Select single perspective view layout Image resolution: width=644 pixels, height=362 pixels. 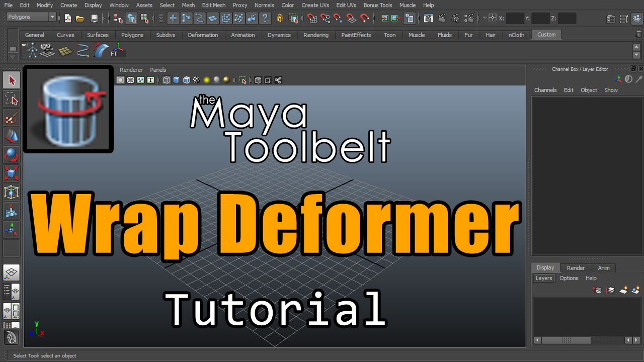coord(12,273)
